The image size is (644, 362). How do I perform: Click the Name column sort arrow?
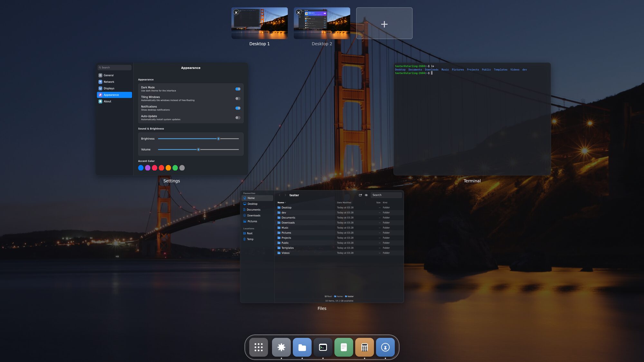click(285, 203)
